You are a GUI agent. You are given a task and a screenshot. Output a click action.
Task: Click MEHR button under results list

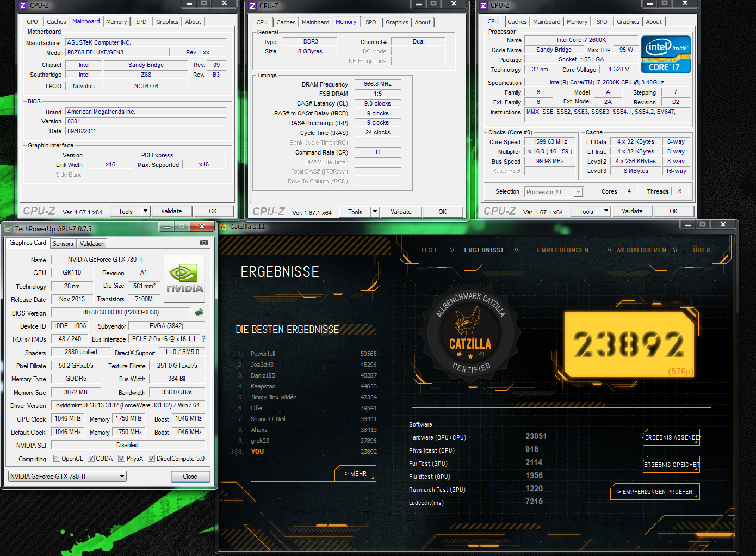[x=355, y=474]
